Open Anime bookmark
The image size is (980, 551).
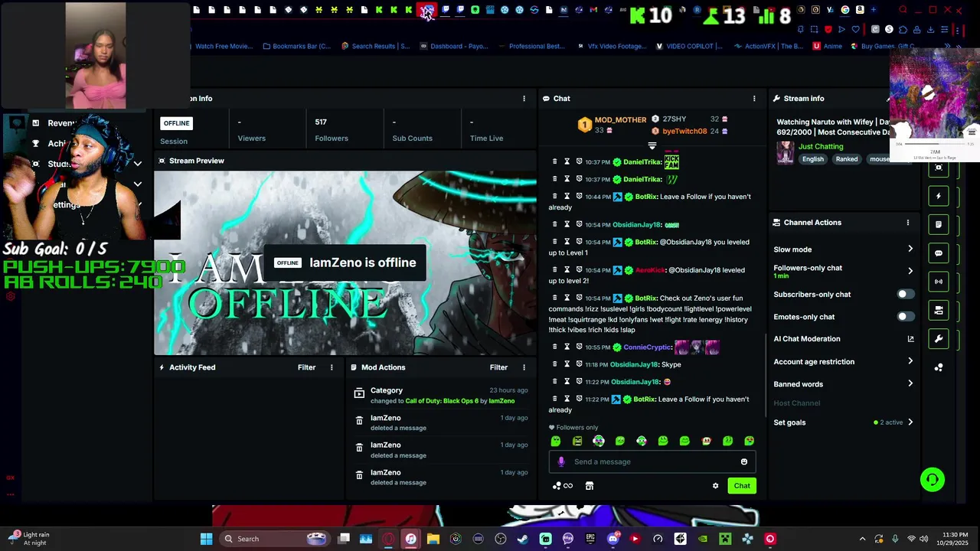[x=828, y=46]
